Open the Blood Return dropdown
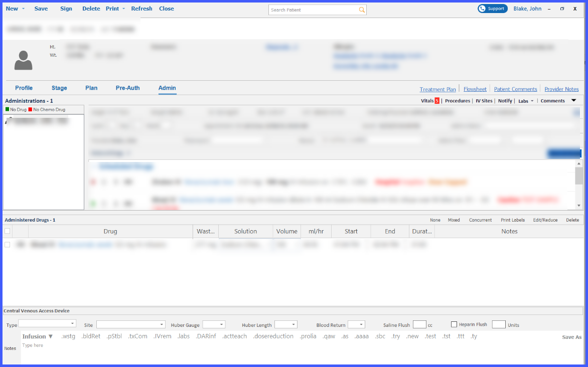This screenshot has width=588, height=367. (356, 324)
